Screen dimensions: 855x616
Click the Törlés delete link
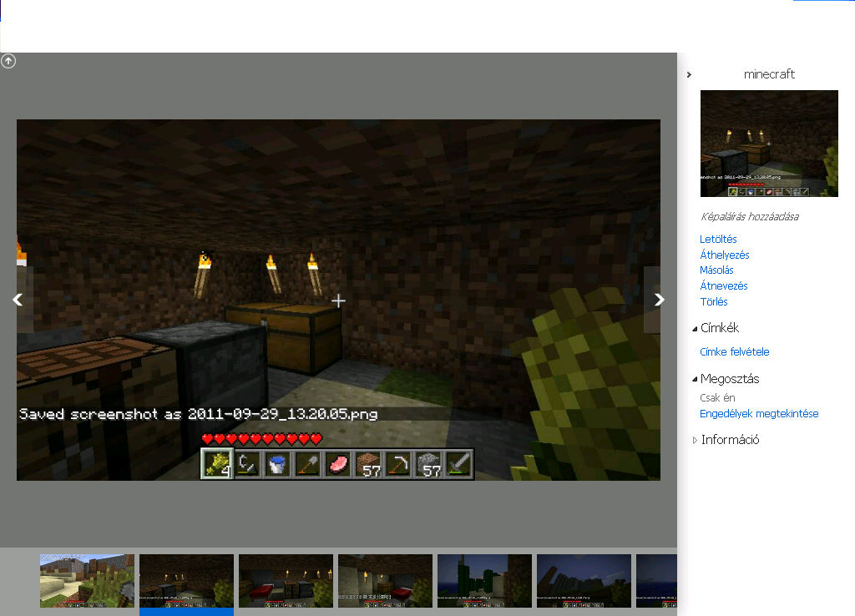714,301
